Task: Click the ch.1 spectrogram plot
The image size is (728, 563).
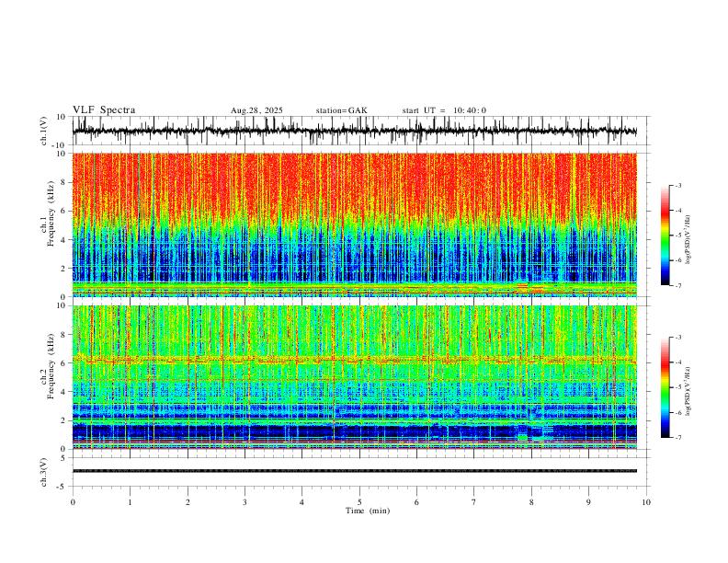Action: 355,224
